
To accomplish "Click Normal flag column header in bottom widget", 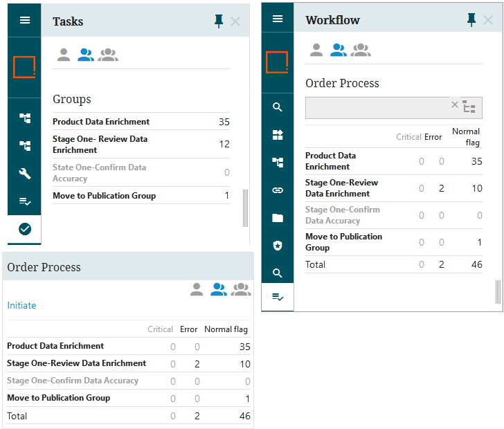I will click(x=226, y=329).
